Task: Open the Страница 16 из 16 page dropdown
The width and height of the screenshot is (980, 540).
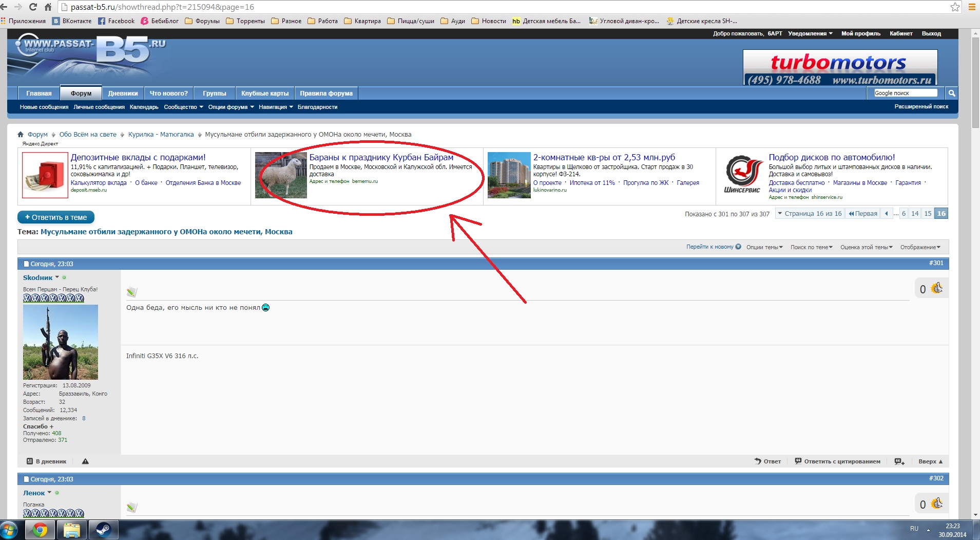Action: click(x=809, y=214)
